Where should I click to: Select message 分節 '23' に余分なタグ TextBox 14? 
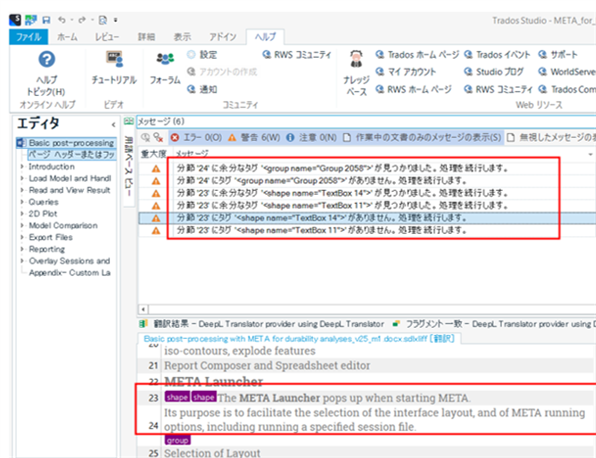click(x=342, y=193)
